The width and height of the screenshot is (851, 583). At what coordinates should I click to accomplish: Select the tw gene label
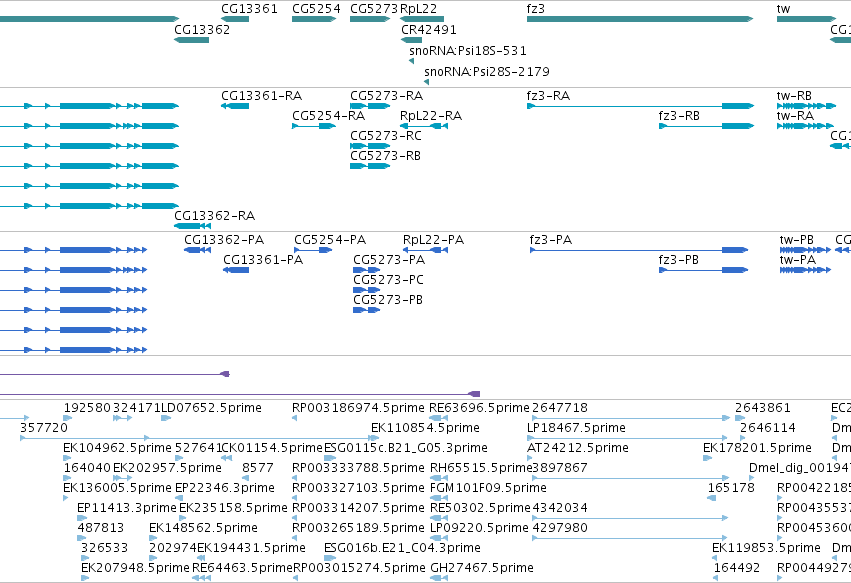pyautogui.click(x=783, y=9)
